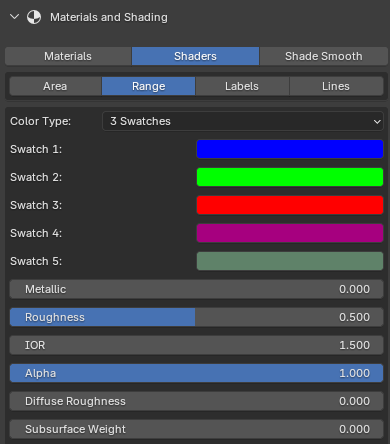This screenshot has width=390, height=444.
Task: Click the 'Swatch 1:' label
Action: coord(36,149)
